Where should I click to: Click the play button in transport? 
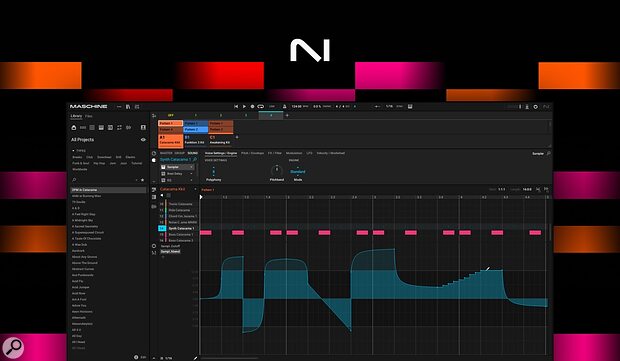click(244, 106)
